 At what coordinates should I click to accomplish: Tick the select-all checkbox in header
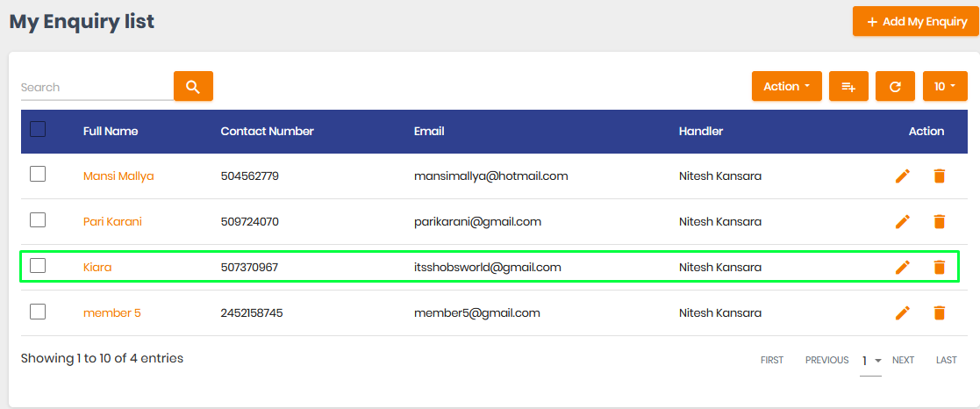pos(38,129)
